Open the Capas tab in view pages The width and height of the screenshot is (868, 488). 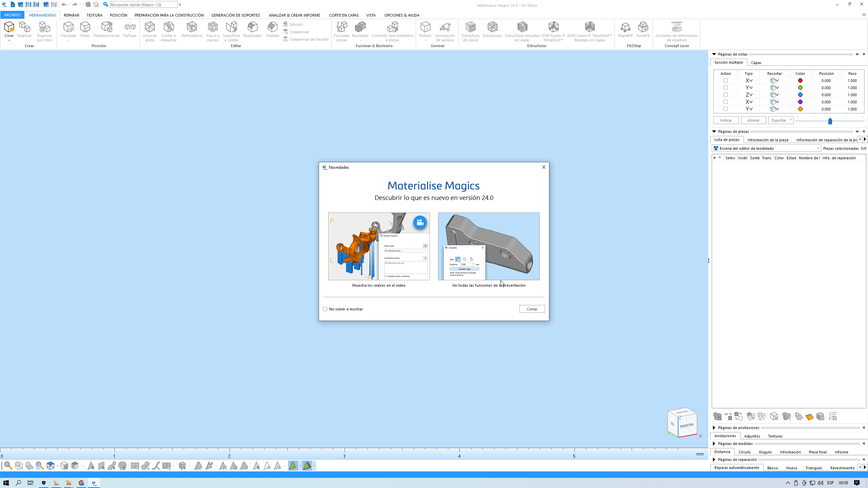click(756, 63)
